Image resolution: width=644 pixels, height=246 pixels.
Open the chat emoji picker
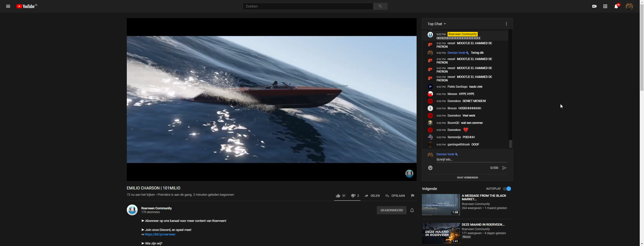[x=430, y=168]
